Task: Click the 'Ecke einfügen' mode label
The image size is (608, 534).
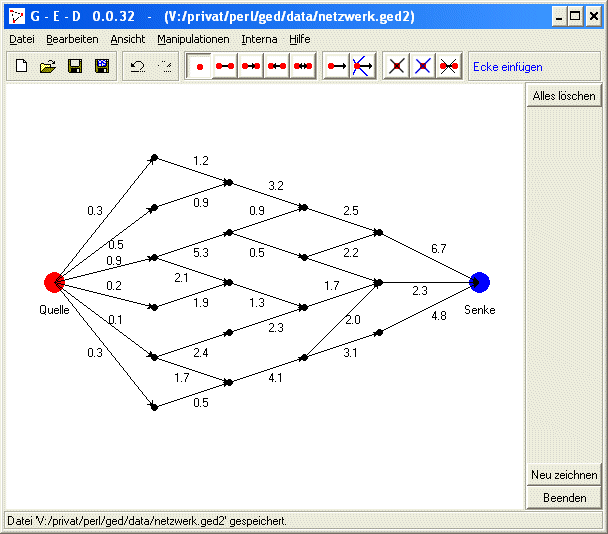Action: [508, 67]
